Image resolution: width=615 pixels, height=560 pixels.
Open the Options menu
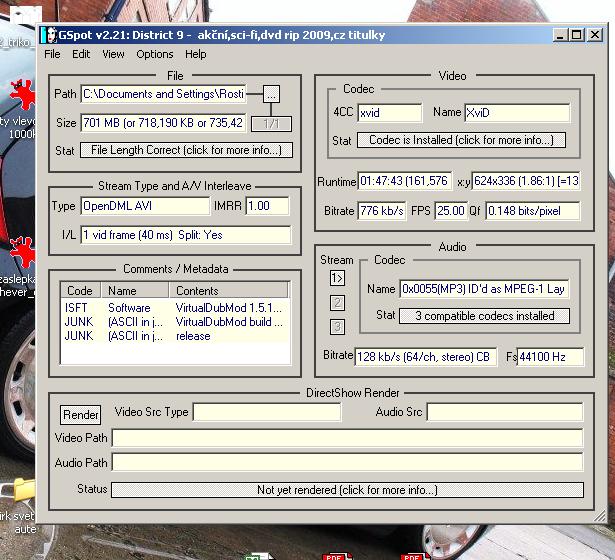(155, 54)
